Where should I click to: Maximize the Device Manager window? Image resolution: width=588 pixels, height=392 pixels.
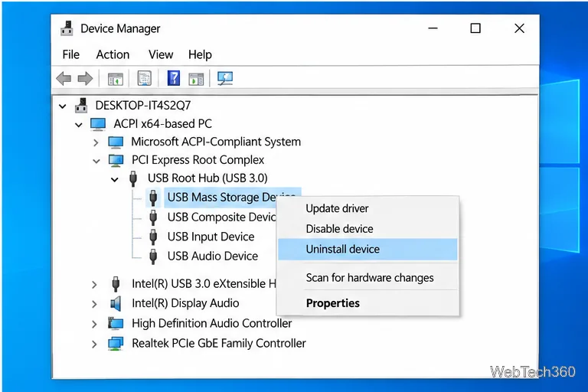(475, 28)
